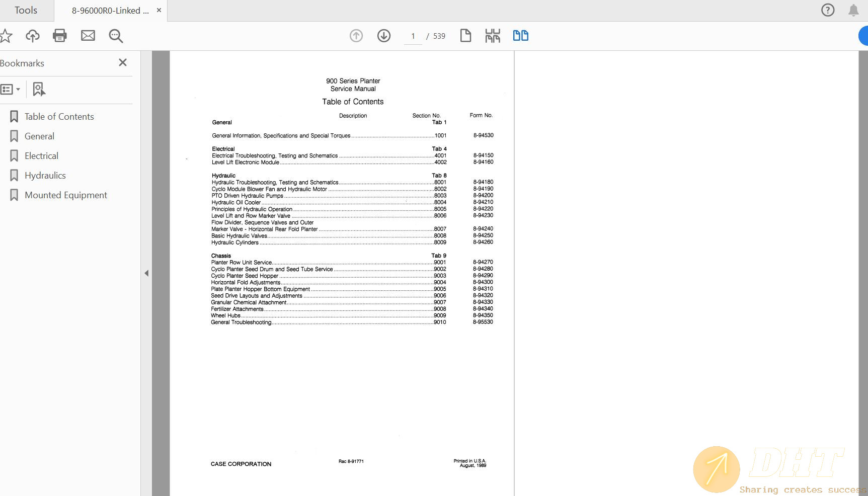Click the page number input field
This screenshot has height=496, width=868.
tap(413, 36)
